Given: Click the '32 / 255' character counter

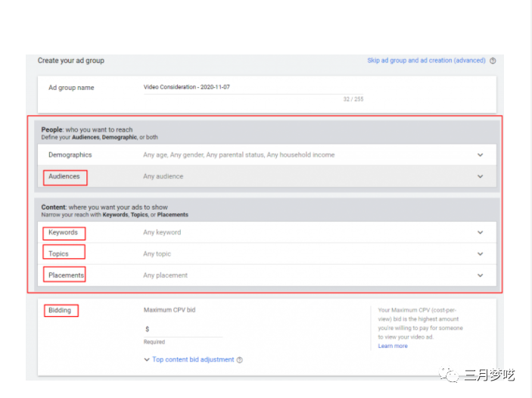Looking at the screenshot, I should tap(353, 99).
